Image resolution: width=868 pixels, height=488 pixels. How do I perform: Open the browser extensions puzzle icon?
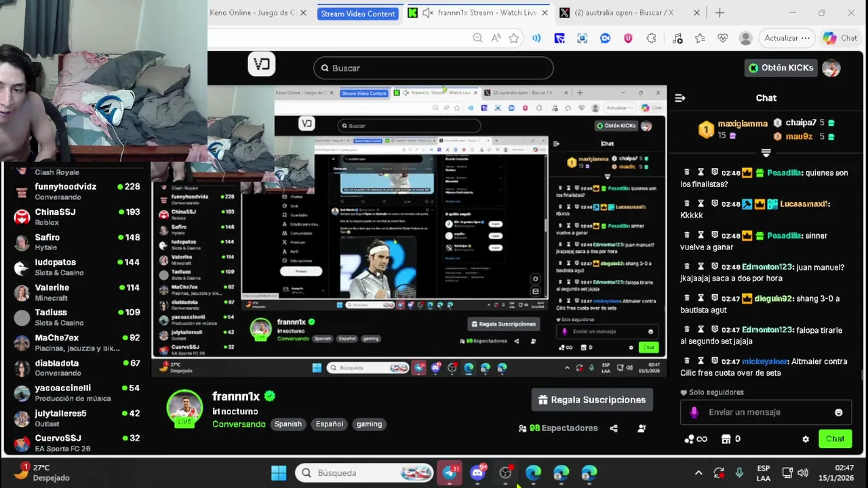point(652,38)
